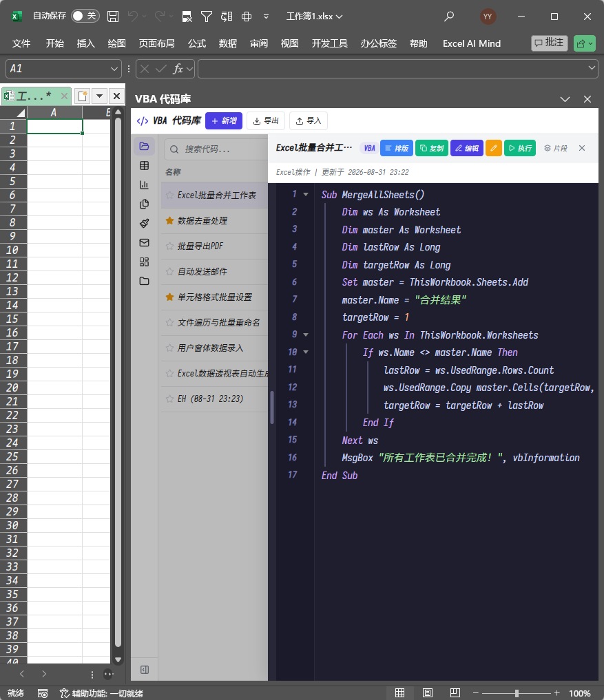Switch to the 公式 tab
This screenshot has width=604, height=700.
coord(197,43)
